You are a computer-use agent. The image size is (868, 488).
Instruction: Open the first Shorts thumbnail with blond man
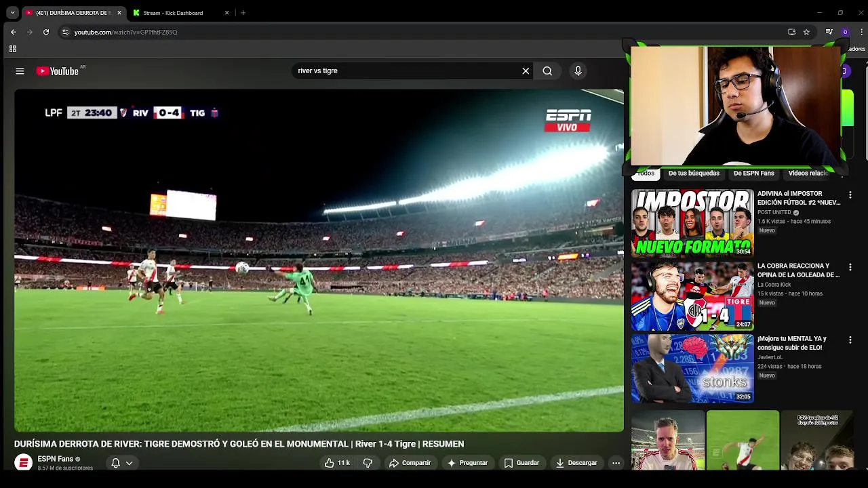pos(668,441)
